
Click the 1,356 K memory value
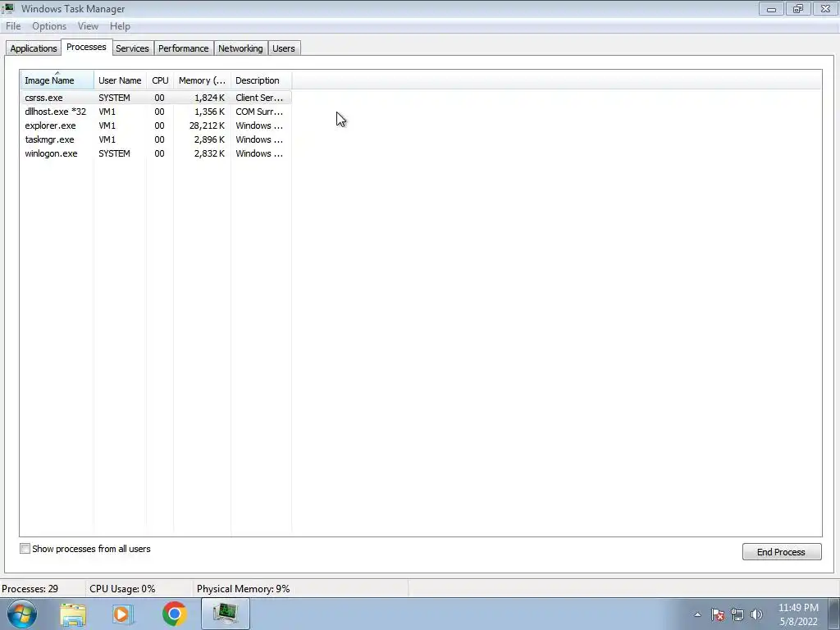pyautogui.click(x=209, y=112)
